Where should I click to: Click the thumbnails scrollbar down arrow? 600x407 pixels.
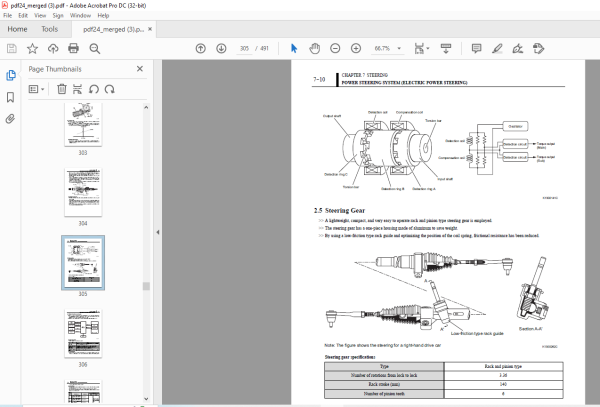pos(146,399)
